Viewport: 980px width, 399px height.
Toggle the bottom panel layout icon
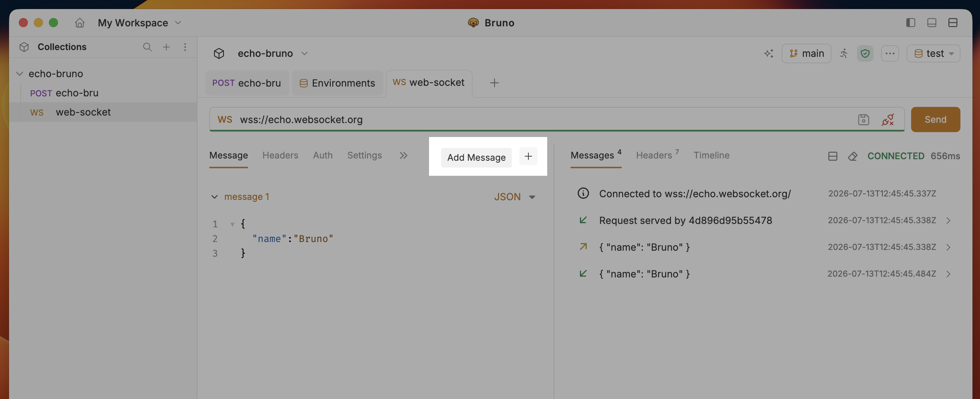[x=932, y=23]
